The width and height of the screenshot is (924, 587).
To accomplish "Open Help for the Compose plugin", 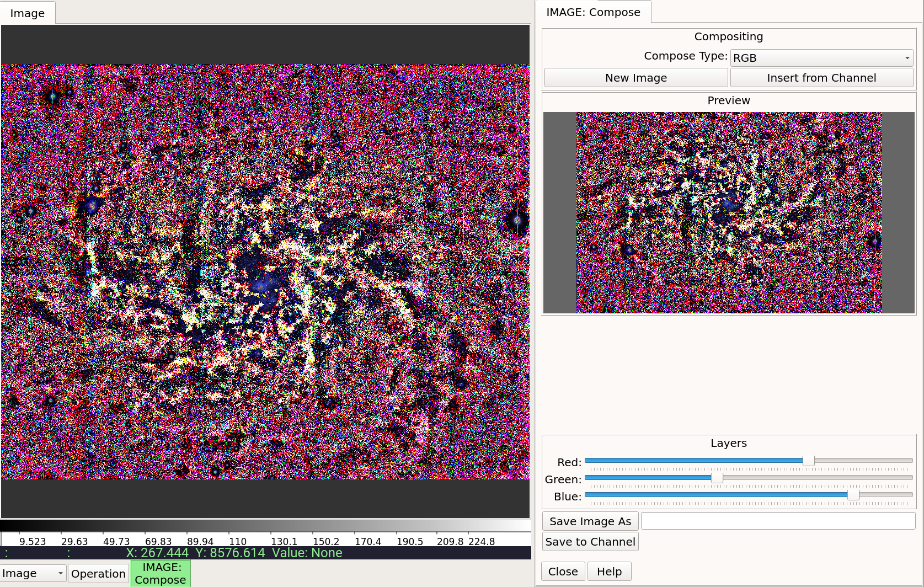I will click(609, 572).
